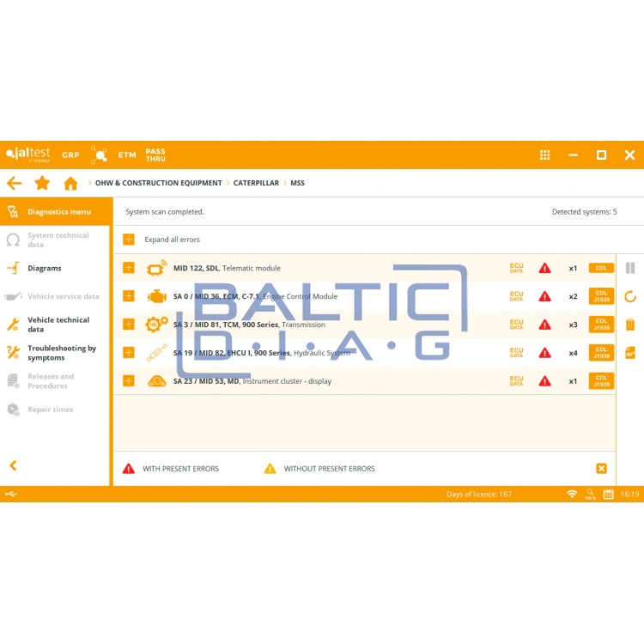
Task: Click CDL J1939 button for Engine Control Module
Action: pos(601,296)
